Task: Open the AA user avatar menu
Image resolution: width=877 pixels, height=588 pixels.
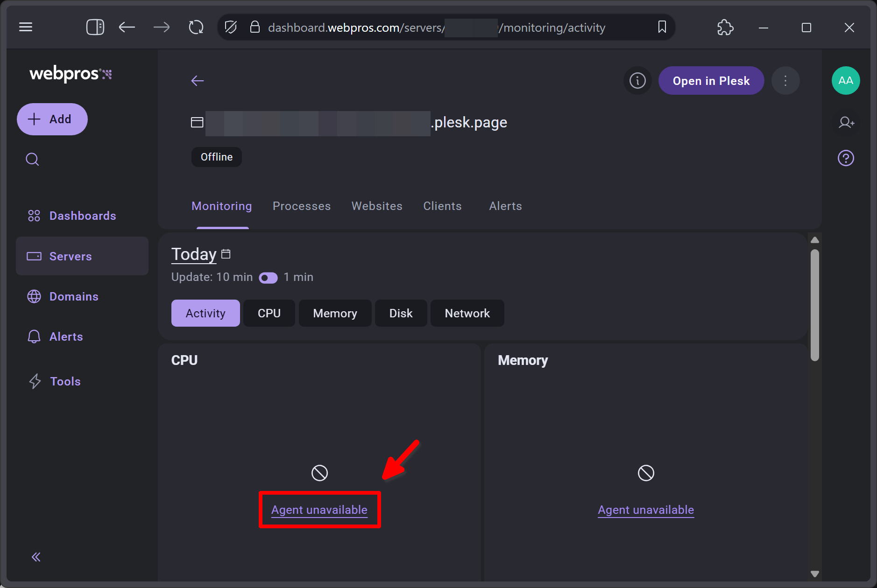Action: coord(846,81)
